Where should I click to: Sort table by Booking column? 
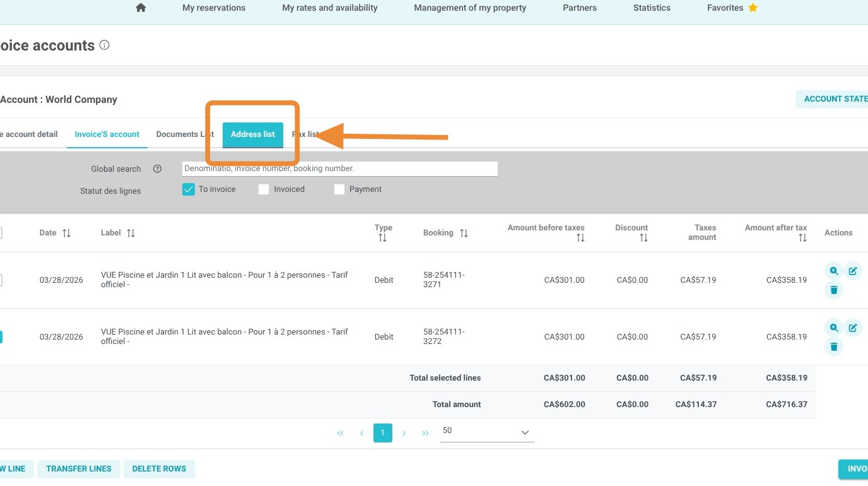pos(464,233)
